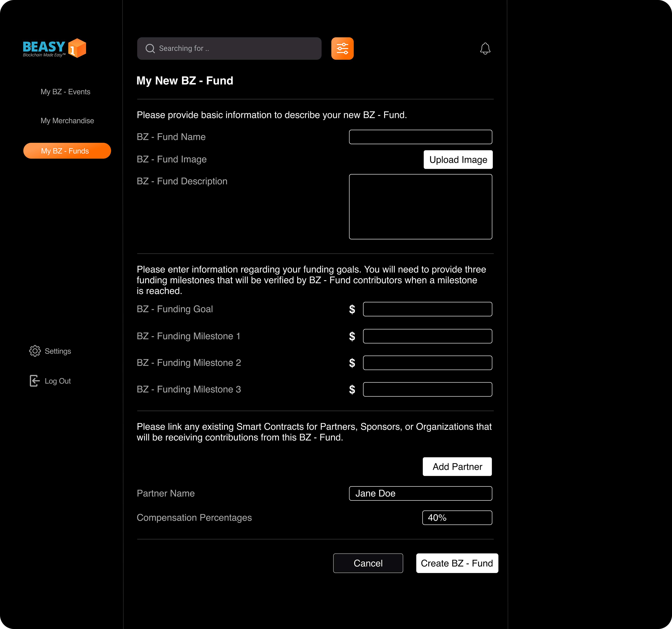Image resolution: width=672 pixels, height=629 pixels.
Task: Click the BEASY logo
Action: click(54, 48)
